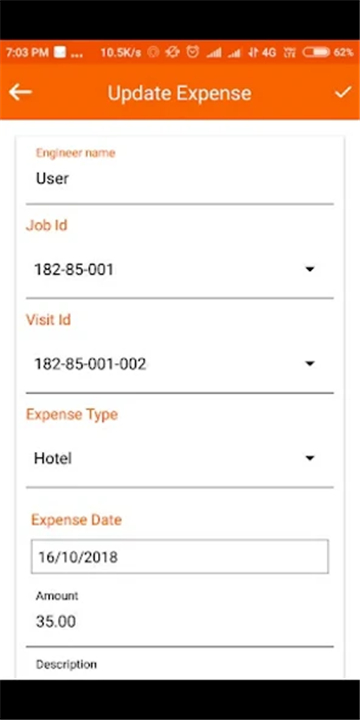Tap the back arrow icon
Viewport: 360px width, 720px height.
pyautogui.click(x=20, y=92)
